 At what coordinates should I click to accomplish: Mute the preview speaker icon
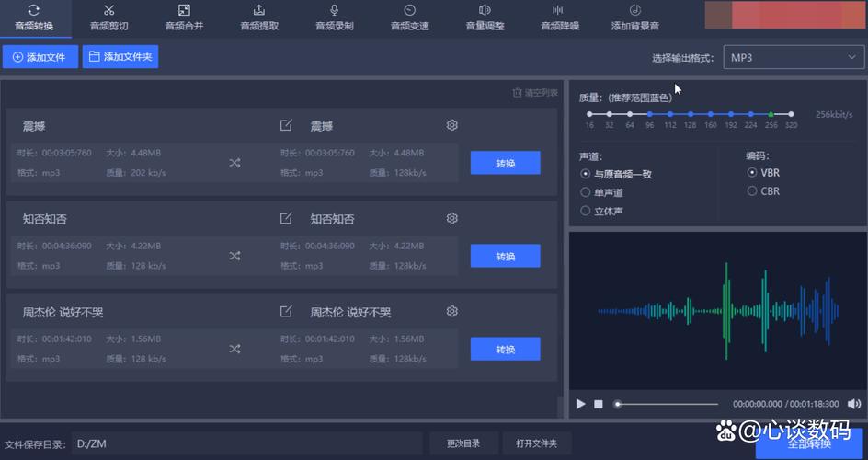pyautogui.click(x=853, y=404)
